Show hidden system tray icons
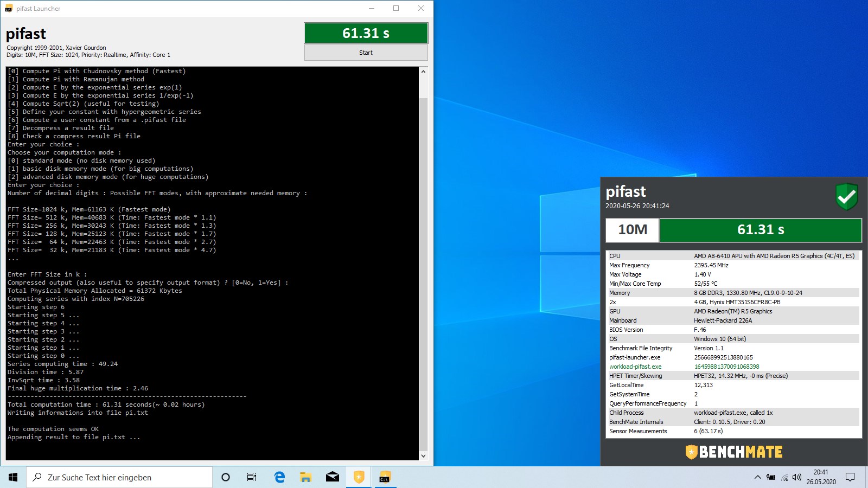Screen dimensions: 868x488 pos(757,477)
